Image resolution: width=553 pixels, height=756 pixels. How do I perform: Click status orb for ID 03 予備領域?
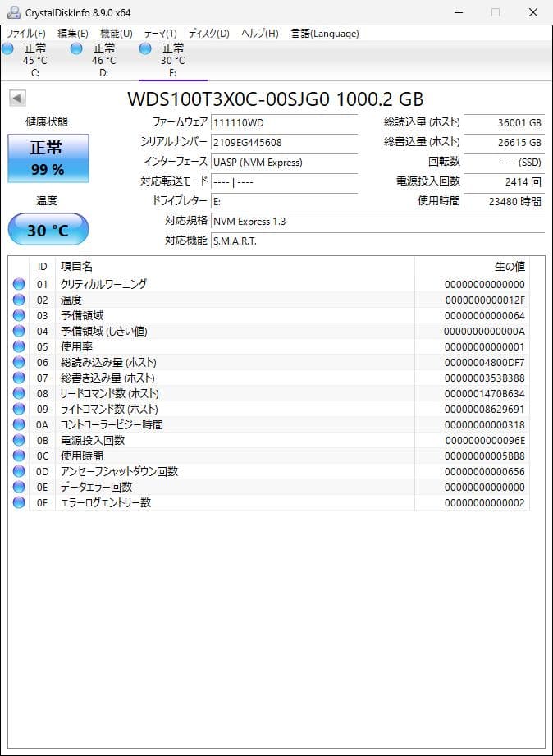click(19, 315)
